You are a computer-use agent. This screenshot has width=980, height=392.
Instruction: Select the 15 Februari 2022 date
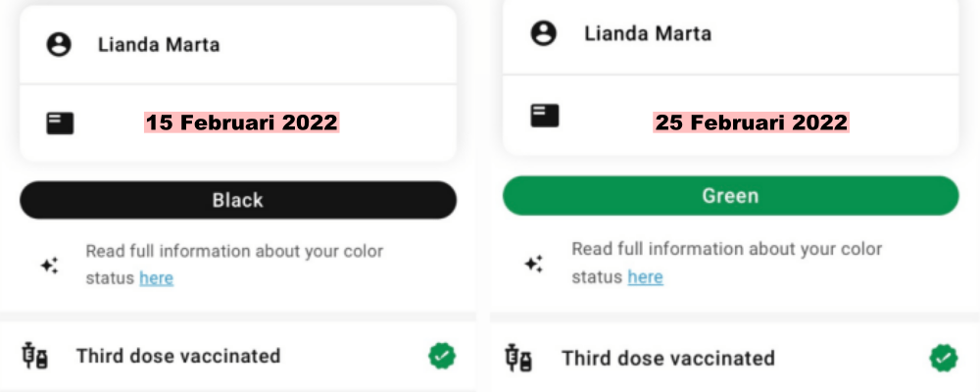241,122
